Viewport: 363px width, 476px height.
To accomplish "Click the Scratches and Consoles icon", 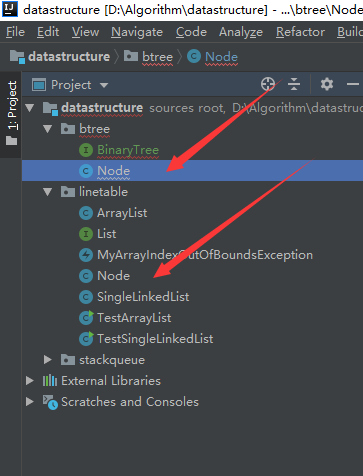I will (x=50, y=402).
